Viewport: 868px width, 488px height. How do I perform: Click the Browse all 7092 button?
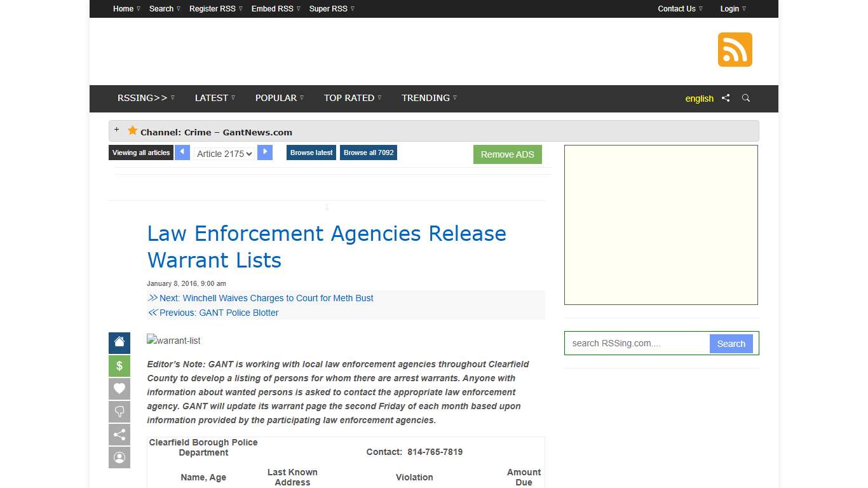tap(368, 152)
